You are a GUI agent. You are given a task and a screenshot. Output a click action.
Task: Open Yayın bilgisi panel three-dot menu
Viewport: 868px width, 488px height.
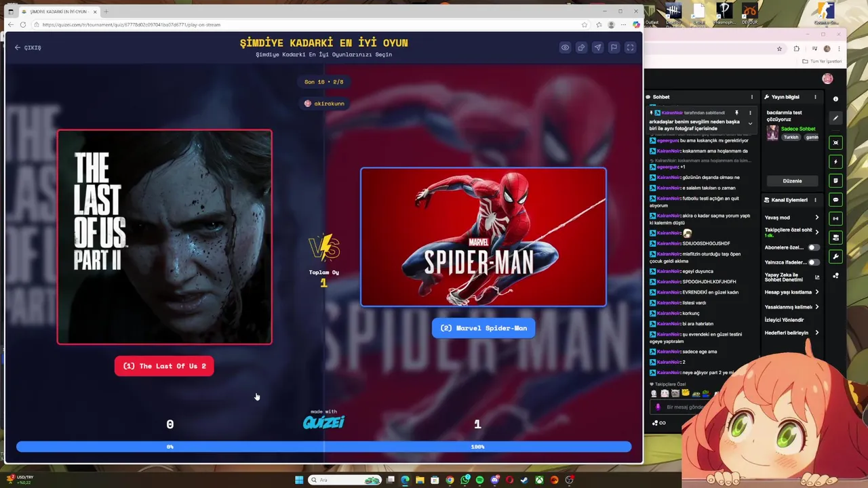(815, 97)
